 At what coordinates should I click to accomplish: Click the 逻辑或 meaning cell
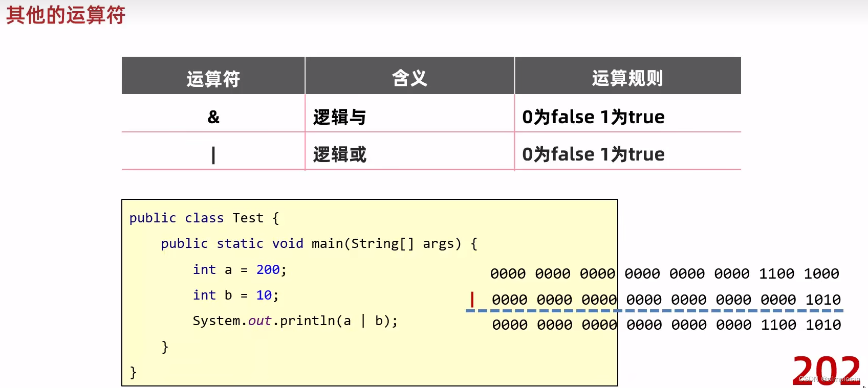pyautogui.click(x=409, y=151)
